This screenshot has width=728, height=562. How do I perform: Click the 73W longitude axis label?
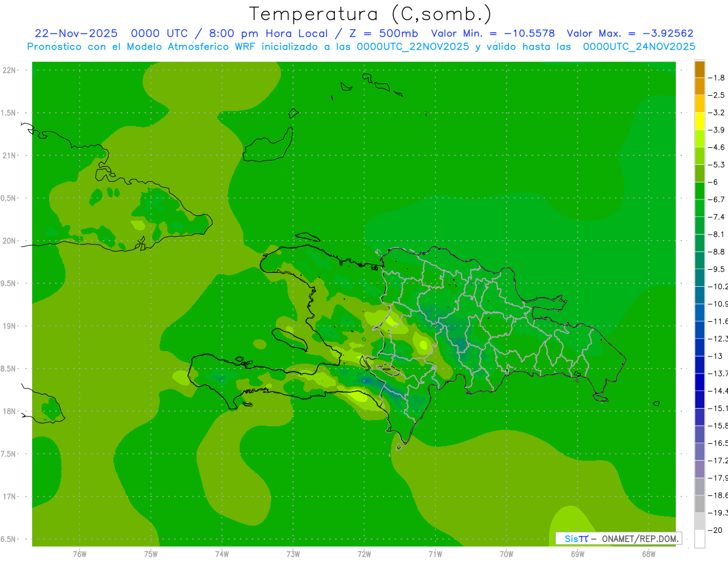pos(293,554)
